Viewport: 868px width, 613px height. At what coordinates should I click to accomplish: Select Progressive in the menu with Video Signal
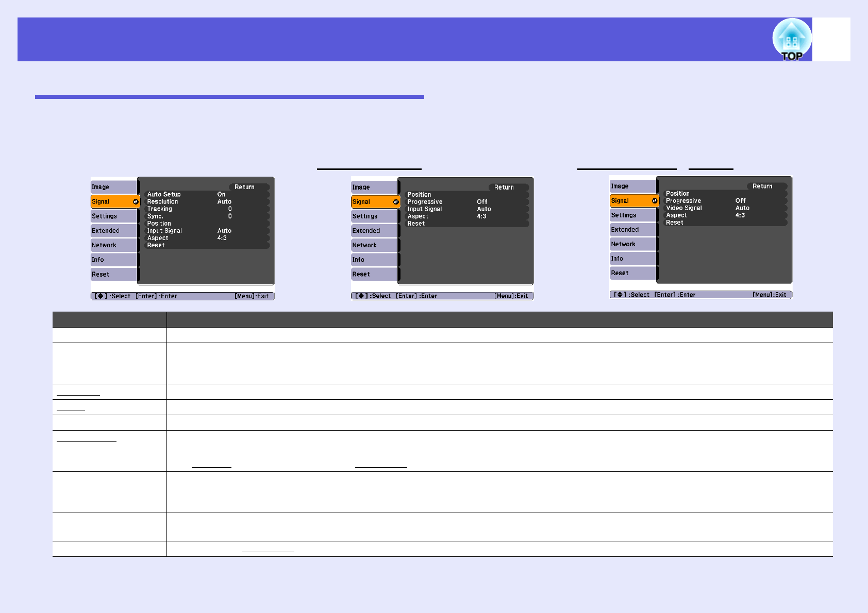pos(725,200)
